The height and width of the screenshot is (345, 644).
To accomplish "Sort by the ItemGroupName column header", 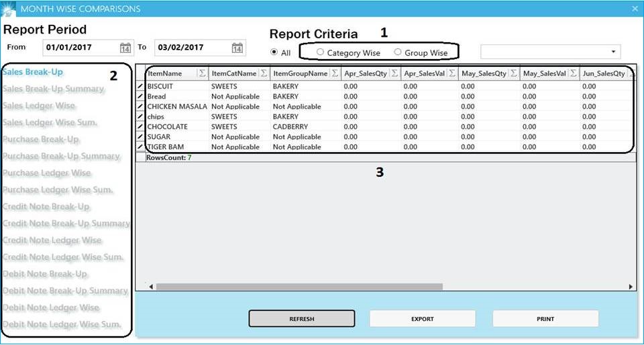I will click(301, 74).
